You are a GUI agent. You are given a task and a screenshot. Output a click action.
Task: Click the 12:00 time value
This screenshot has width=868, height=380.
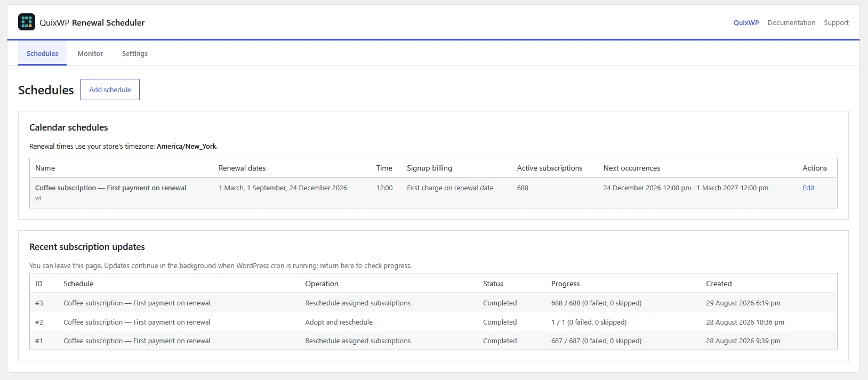pyautogui.click(x=384, y=188)
